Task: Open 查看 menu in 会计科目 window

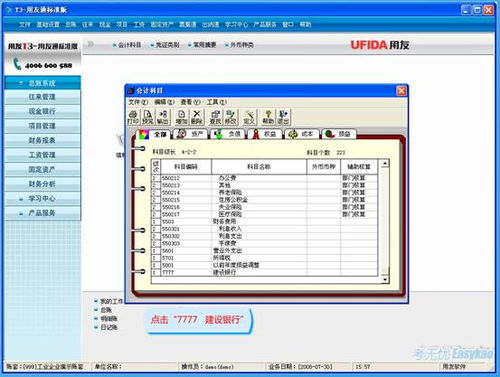Action: [x=190, y=102]
